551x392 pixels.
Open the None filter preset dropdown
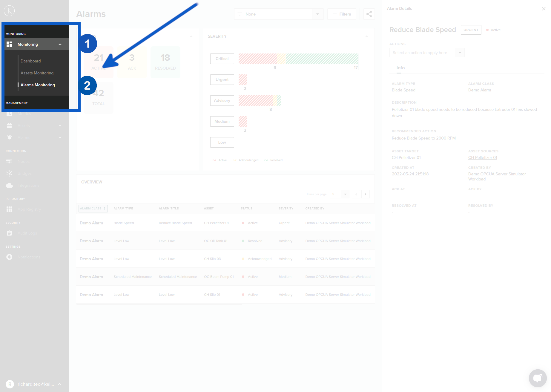[317, 14]
